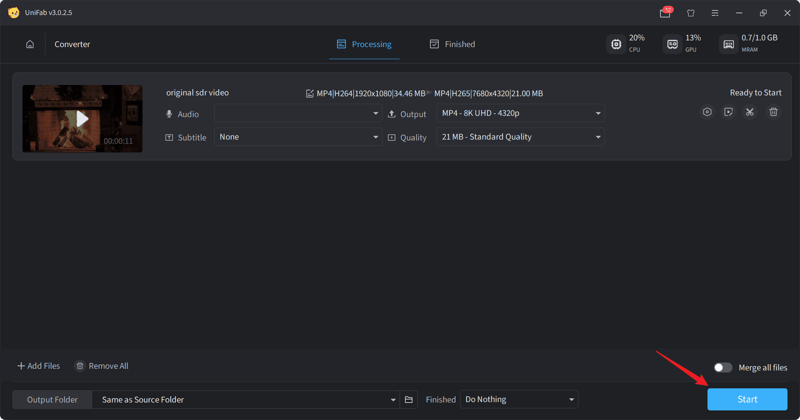Open the skin theme shirt icon
Viewport: 800px width, 420px height.
[690, 13]
